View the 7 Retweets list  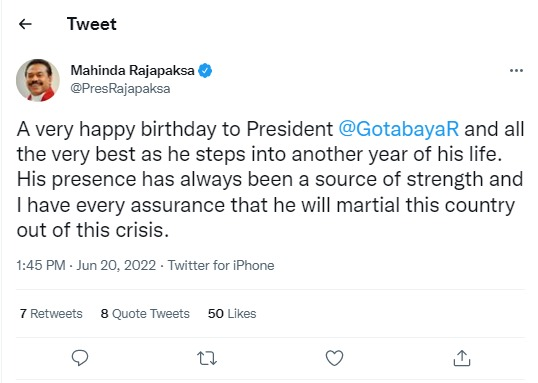click(51, 314)
